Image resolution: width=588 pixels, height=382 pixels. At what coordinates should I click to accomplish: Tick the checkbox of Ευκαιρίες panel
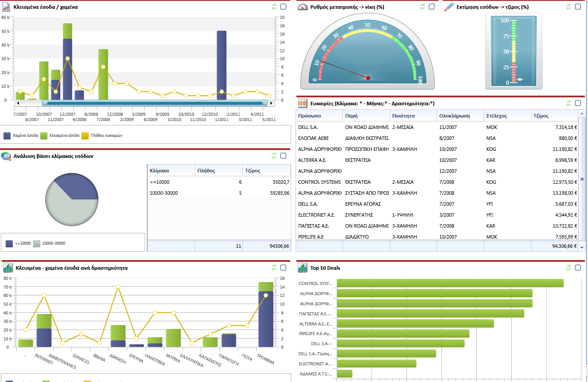[578, 103]
